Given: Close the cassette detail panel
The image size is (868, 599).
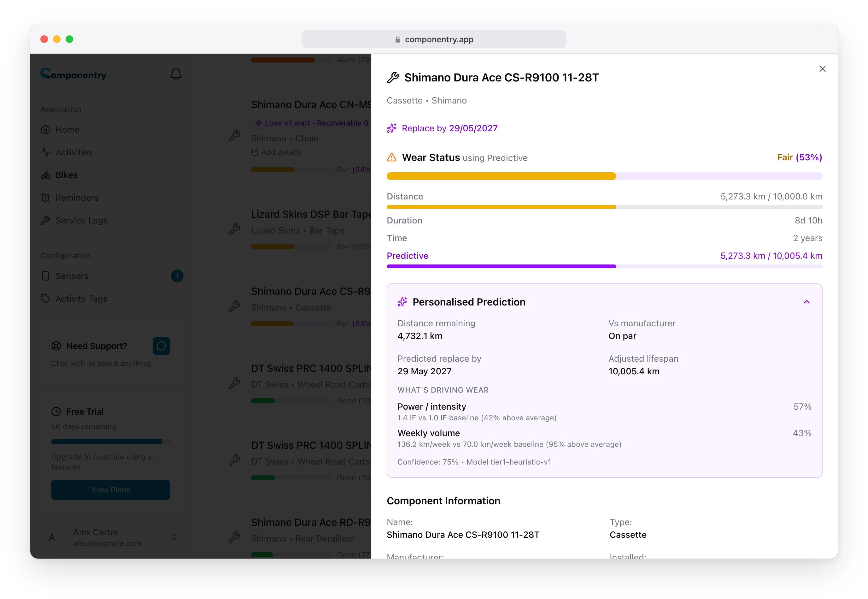Looking at the screenshot, I should coord(822,69).
